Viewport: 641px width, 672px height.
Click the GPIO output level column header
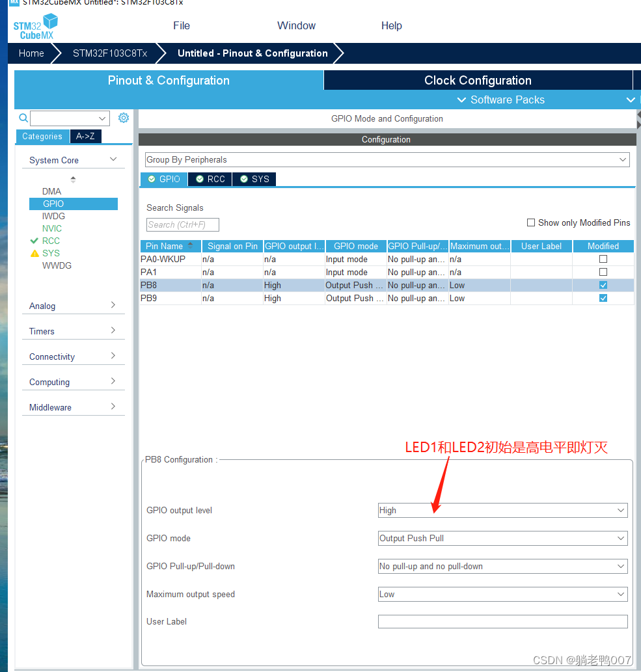pos(294,246)
